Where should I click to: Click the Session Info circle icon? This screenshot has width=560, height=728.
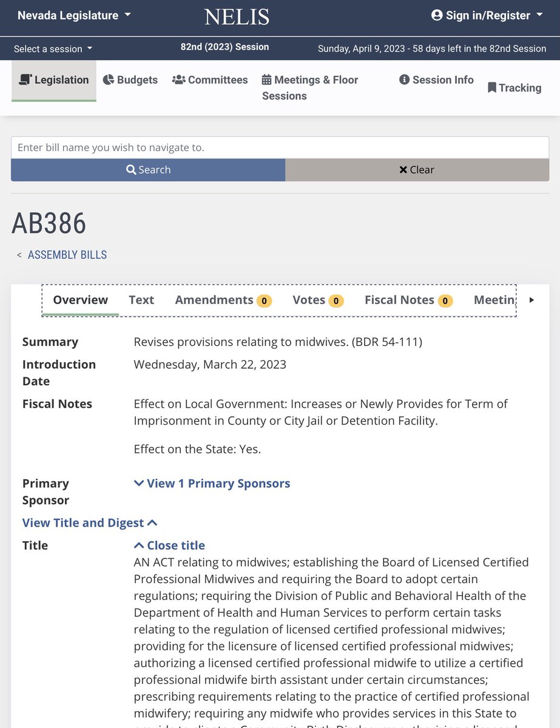click(405, 79)
